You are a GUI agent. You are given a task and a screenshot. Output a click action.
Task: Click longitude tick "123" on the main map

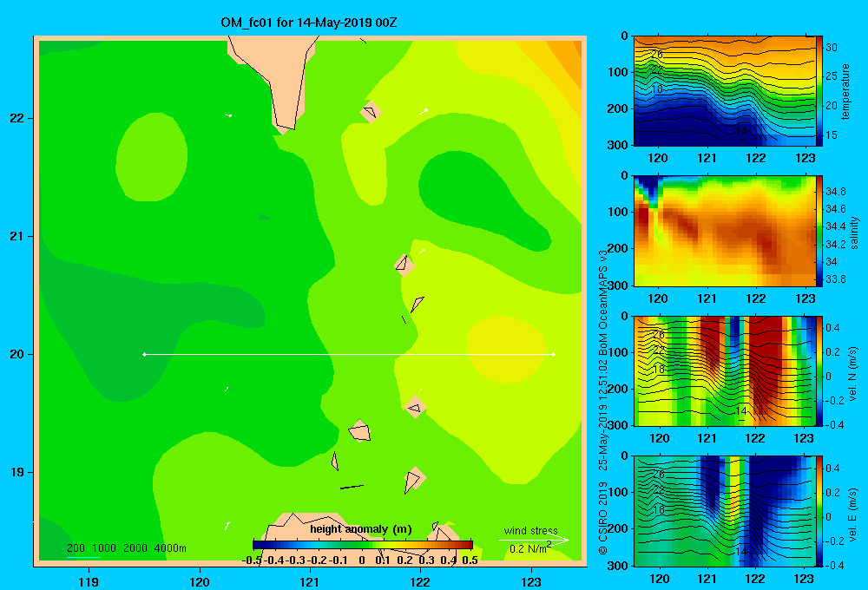(531, 581)
